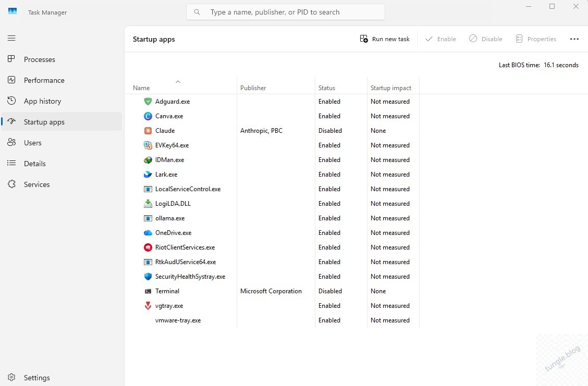The image size is (588, 386).
Task: Click the sort arrow above Name
Action: click(x=178, y=81)
